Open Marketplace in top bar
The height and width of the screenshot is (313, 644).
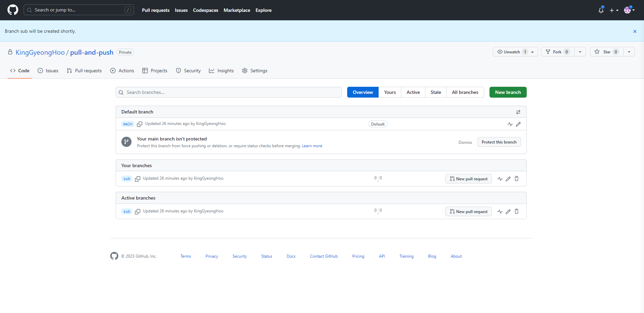[237, 10]
